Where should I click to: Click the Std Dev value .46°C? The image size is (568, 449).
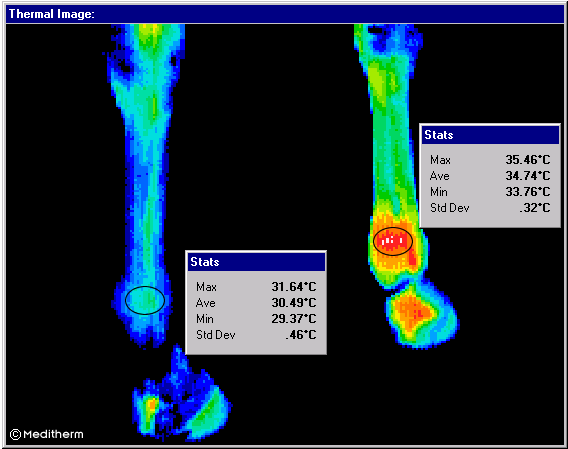pyautogui.click(x=301, y=335)
